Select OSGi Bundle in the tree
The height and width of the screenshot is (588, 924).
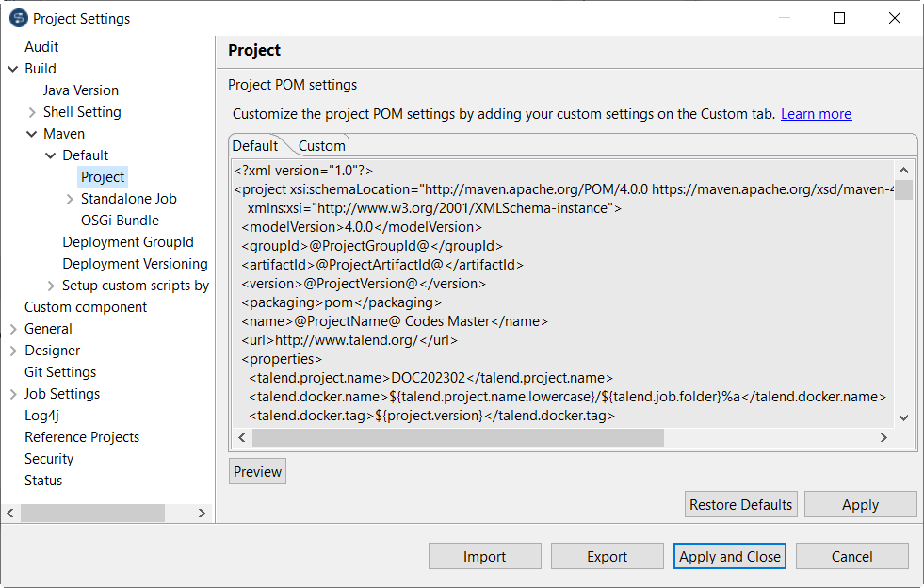(x=119, y=220)
